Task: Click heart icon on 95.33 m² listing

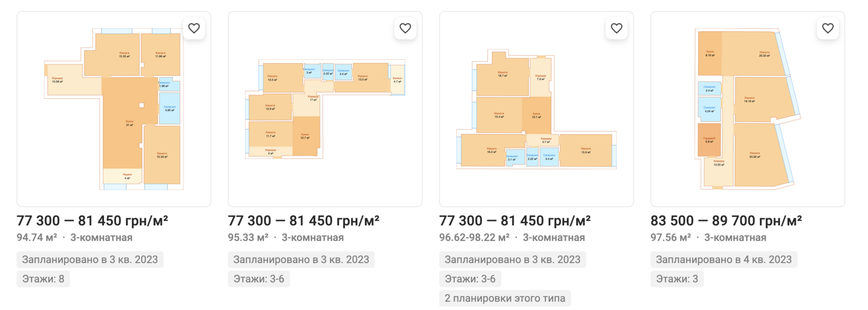Action: click(405, 28)
